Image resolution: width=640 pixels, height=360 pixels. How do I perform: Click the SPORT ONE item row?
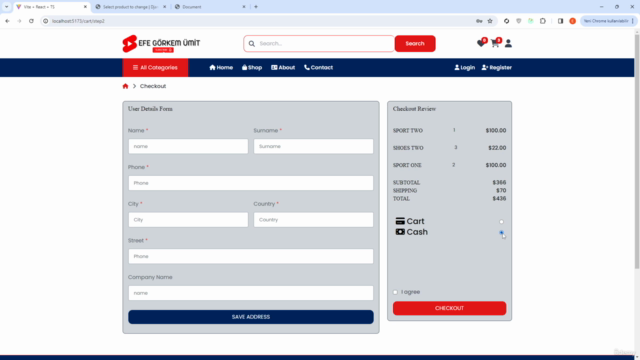(449, 165)
